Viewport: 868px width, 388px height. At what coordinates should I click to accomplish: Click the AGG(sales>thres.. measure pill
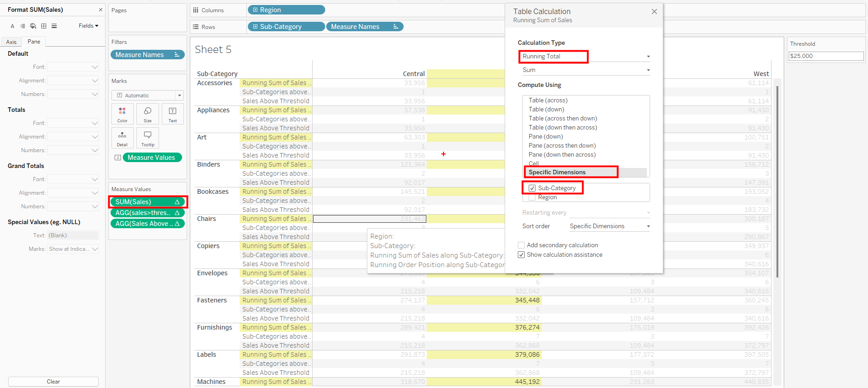coord(148,213)
